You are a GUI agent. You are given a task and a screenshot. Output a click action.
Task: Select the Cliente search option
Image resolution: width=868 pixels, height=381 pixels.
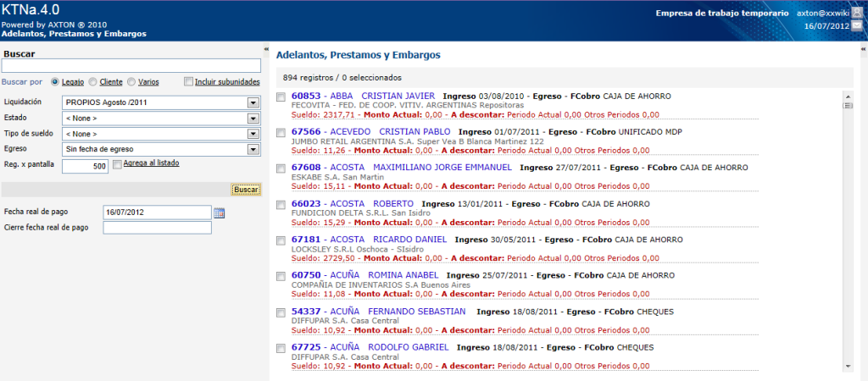coord(93,82)
